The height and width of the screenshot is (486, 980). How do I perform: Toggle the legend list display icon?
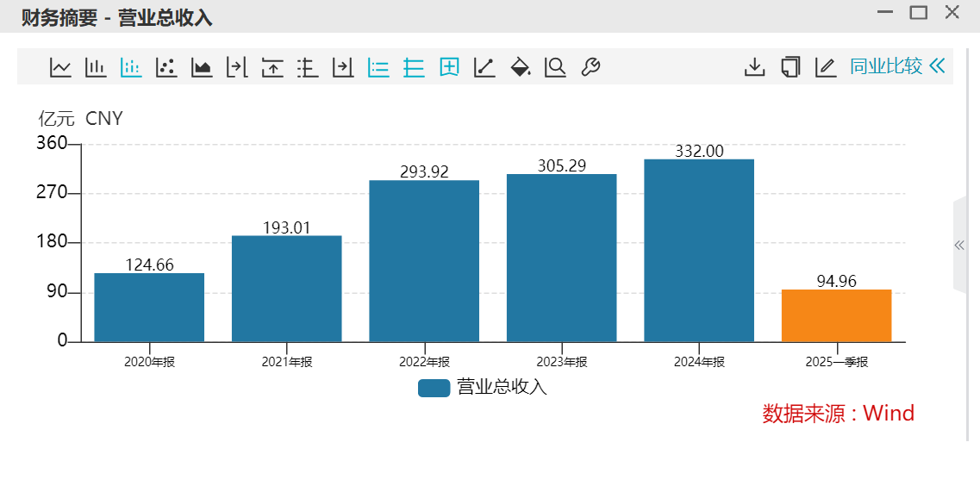click(x=378, y=67)
